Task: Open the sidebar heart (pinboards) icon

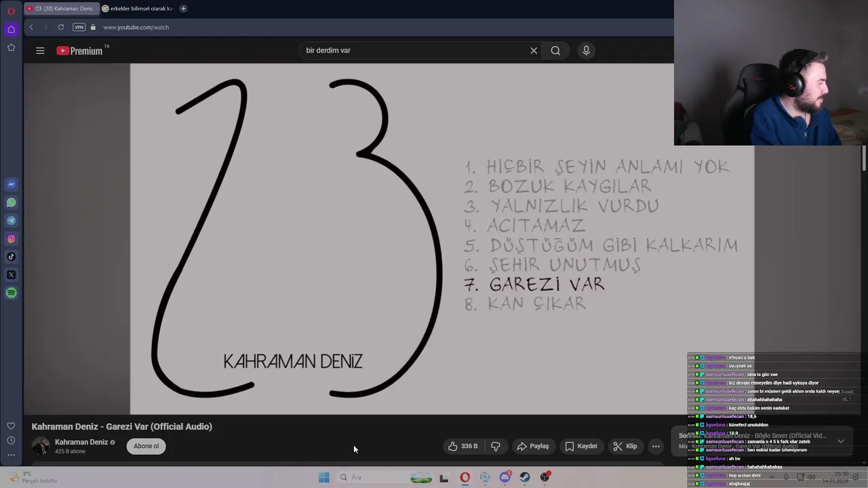Action: pyautogui.click(x=11, y=426)
